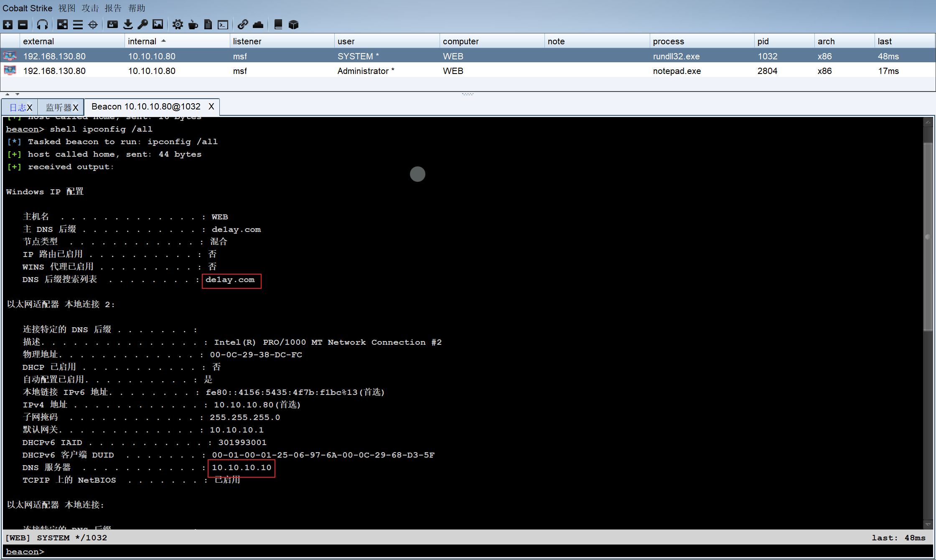Click the [WEB] SYSTEM */1032 status text

click(x=56, y=537)
